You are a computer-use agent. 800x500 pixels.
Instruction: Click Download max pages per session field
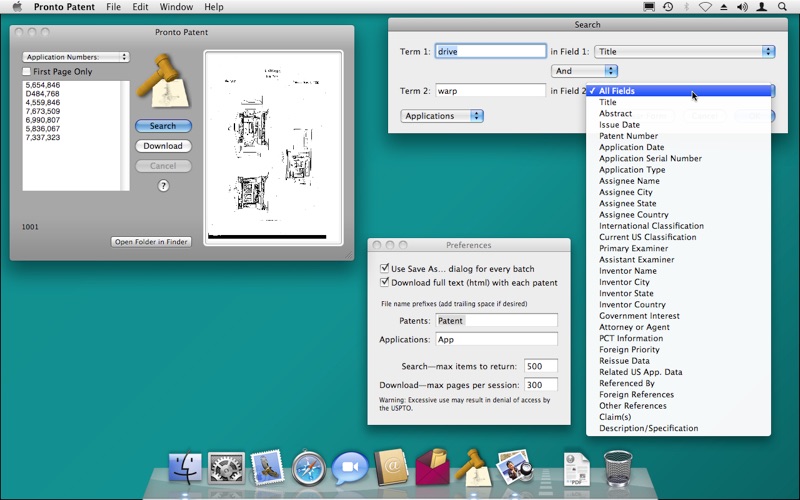[541, 385]
